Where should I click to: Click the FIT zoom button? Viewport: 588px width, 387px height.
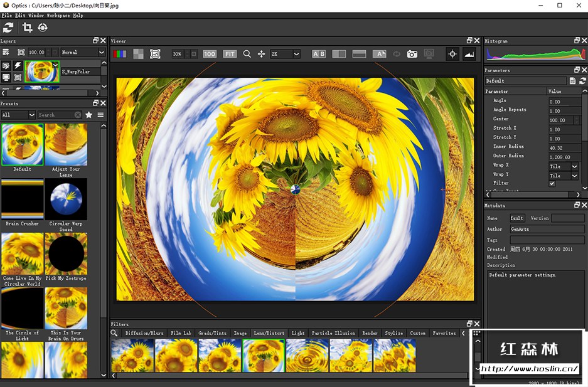230,54
